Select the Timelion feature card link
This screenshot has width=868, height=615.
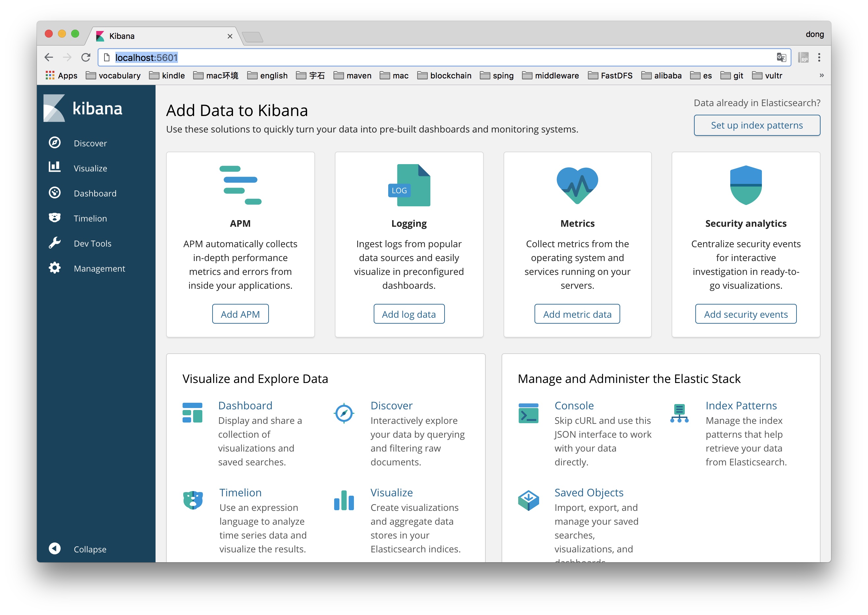[x=240, y=492]
